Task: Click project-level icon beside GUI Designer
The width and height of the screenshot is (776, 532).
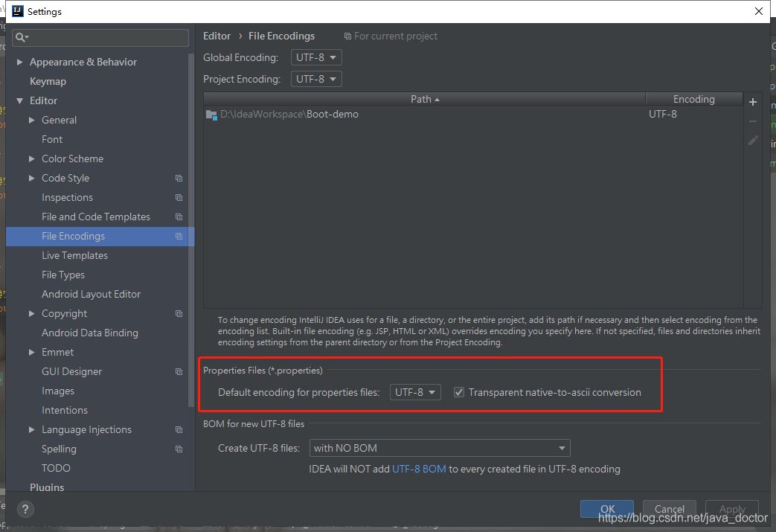Action: click(179, 372)
